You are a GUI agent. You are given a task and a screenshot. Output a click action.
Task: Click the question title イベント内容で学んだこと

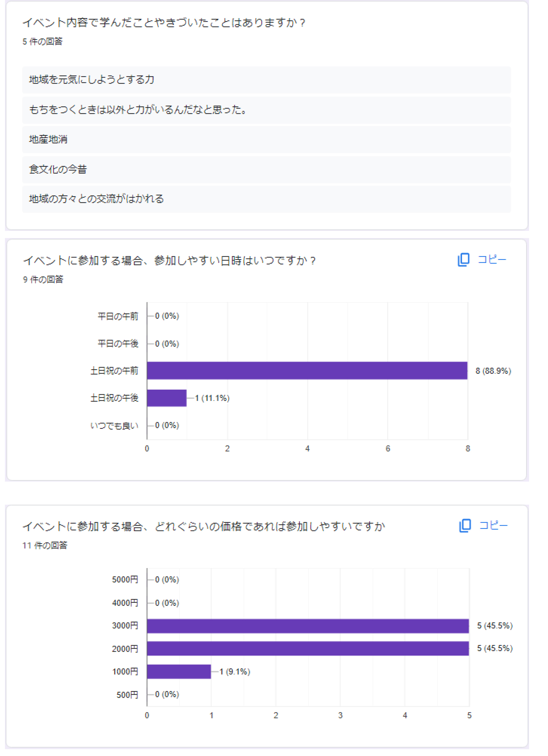(x=164, y=22)
